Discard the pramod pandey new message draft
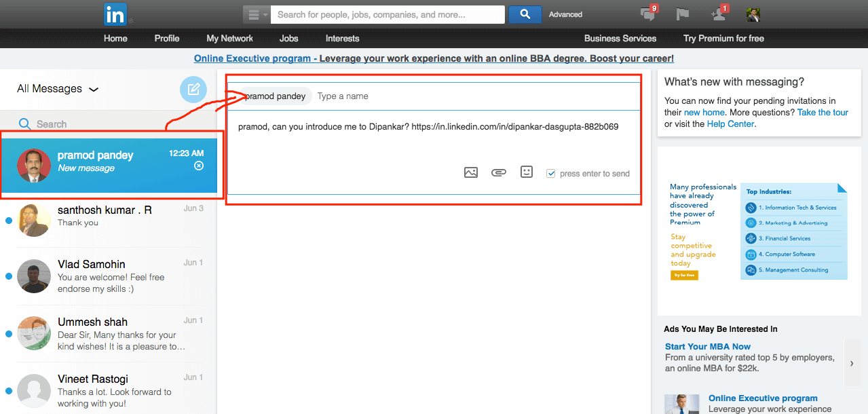Image resolution: width=868 pixels, height=414 pixels. point(199,166)
